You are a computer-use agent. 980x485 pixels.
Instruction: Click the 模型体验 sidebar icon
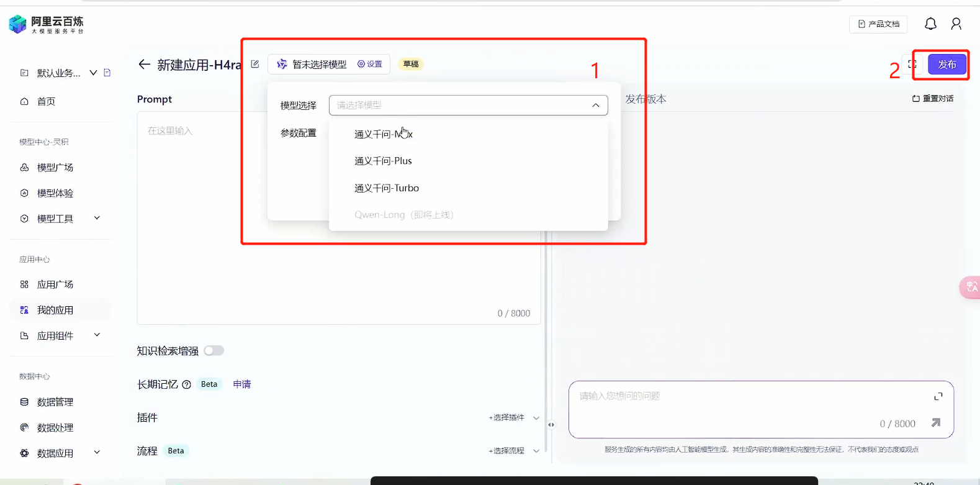point(24,193)
